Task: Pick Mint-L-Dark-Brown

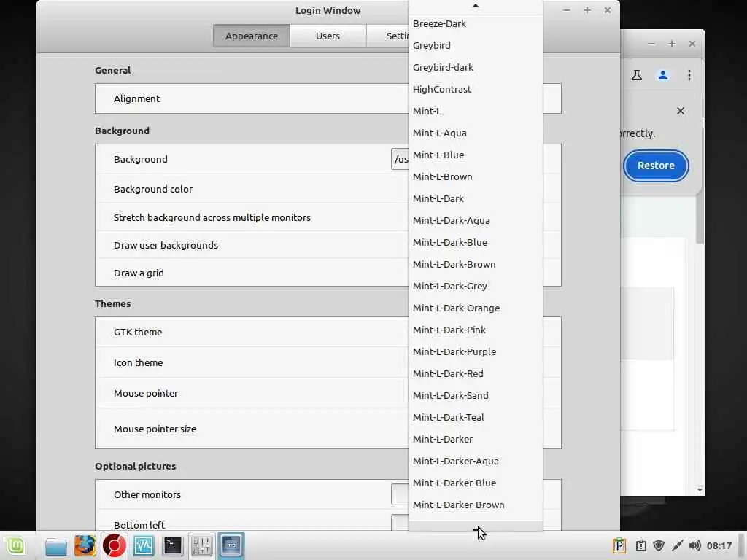Action: (476, 265)
